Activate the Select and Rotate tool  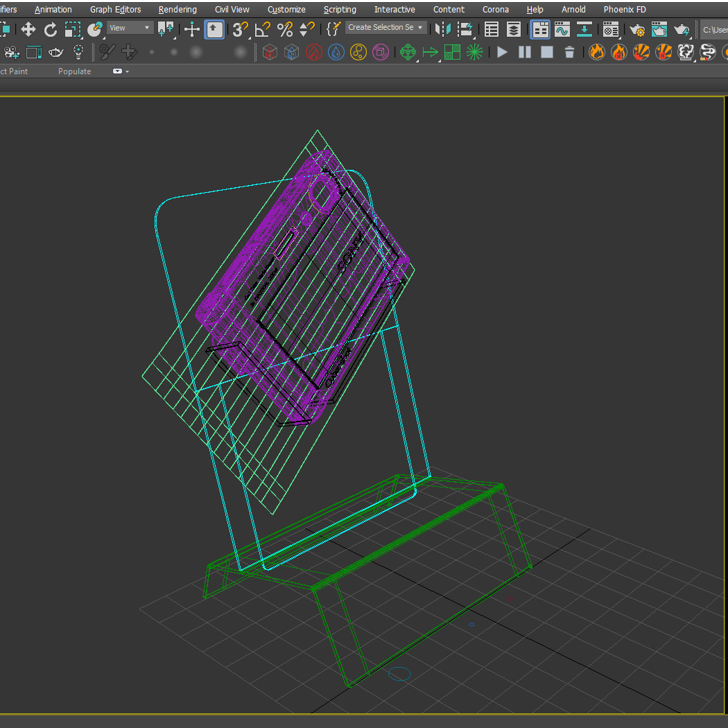[51, 29]
